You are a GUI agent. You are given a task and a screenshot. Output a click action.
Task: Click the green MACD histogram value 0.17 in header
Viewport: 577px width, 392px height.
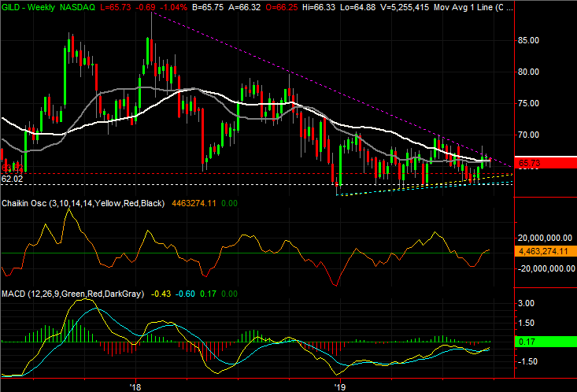208,294
